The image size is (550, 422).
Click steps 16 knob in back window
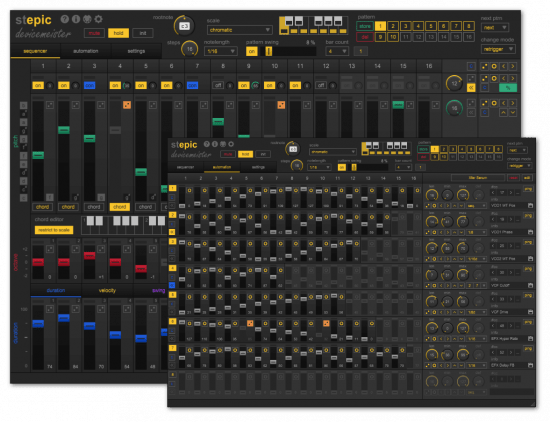189,49
